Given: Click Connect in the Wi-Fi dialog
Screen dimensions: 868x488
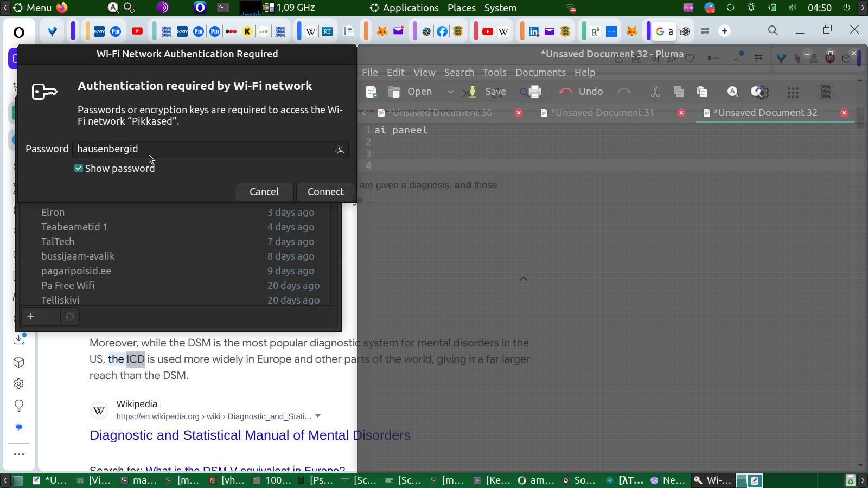Looking at the screenshot, I should tap(325, 192).
